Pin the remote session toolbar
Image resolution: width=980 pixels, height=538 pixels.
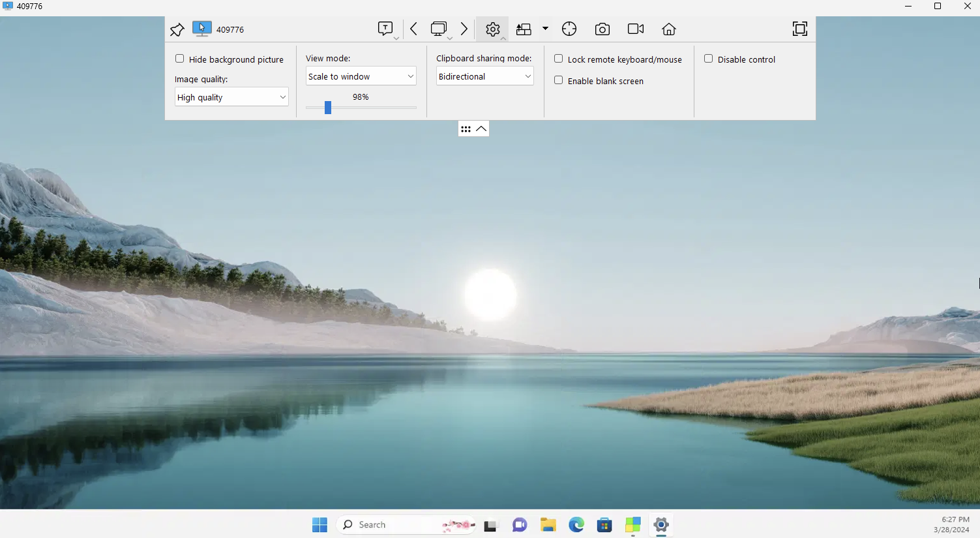tap(177, 29)
